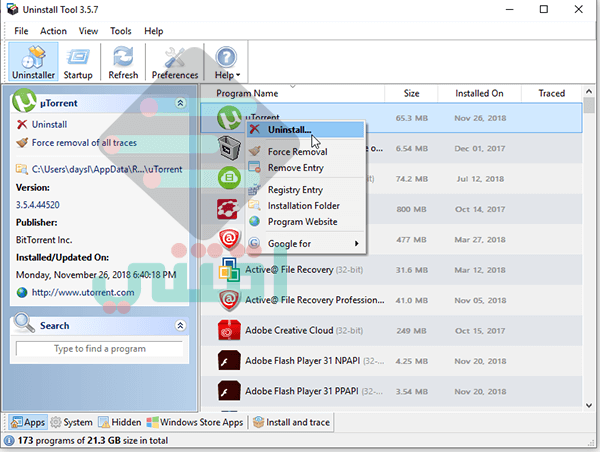Click the Install and trace button
The image size is (600, 452).
(x=292, y=423)
